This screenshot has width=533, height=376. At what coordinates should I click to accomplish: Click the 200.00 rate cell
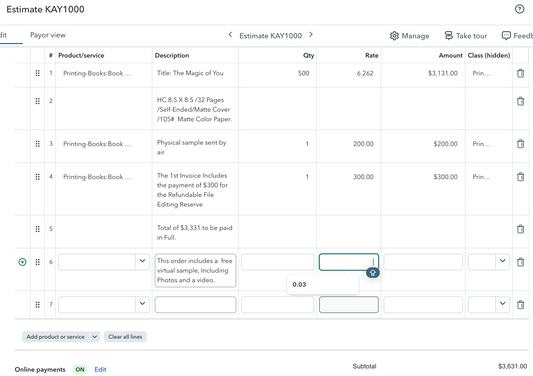[363, 144]
